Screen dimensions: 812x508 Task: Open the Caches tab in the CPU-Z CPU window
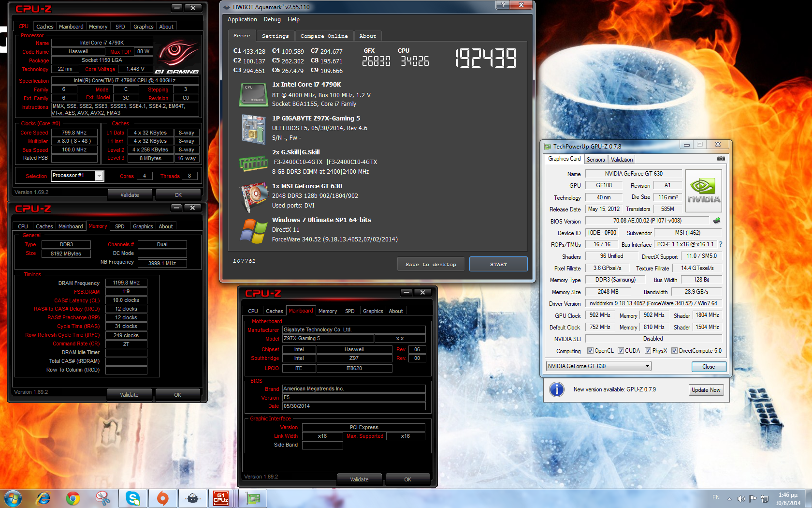pyautogui.click(x=45, y=27)
